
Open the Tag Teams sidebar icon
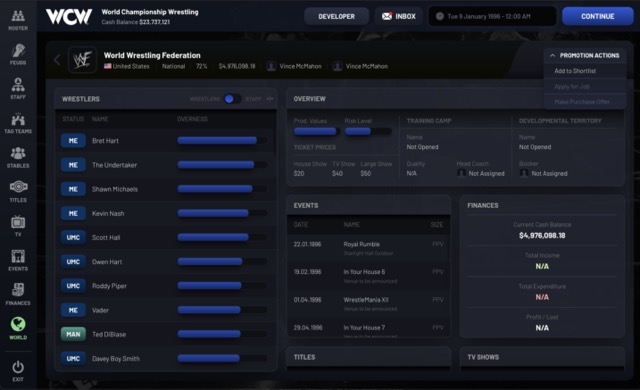(18, 119)
